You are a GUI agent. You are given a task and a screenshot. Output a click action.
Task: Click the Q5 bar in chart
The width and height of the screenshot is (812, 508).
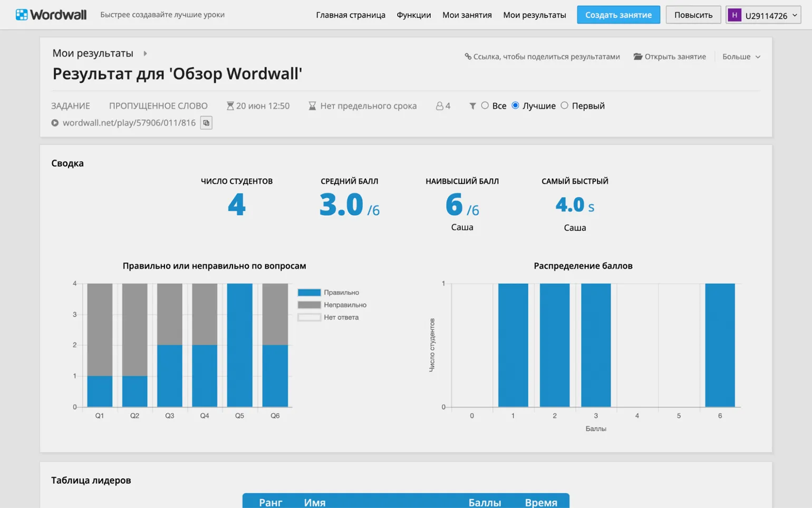[239, 345]
